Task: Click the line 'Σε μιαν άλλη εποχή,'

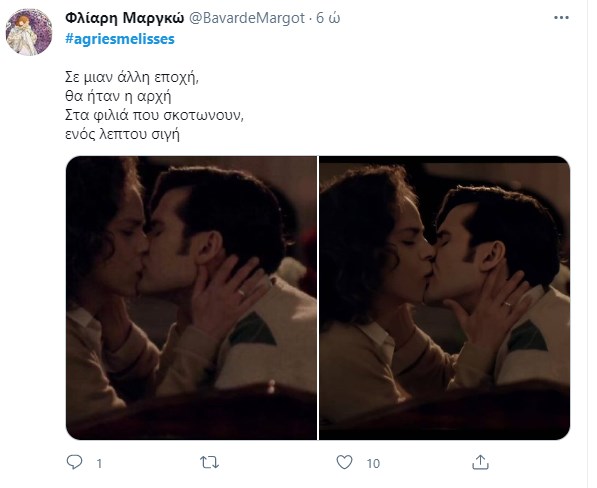Action: point(132,77)
